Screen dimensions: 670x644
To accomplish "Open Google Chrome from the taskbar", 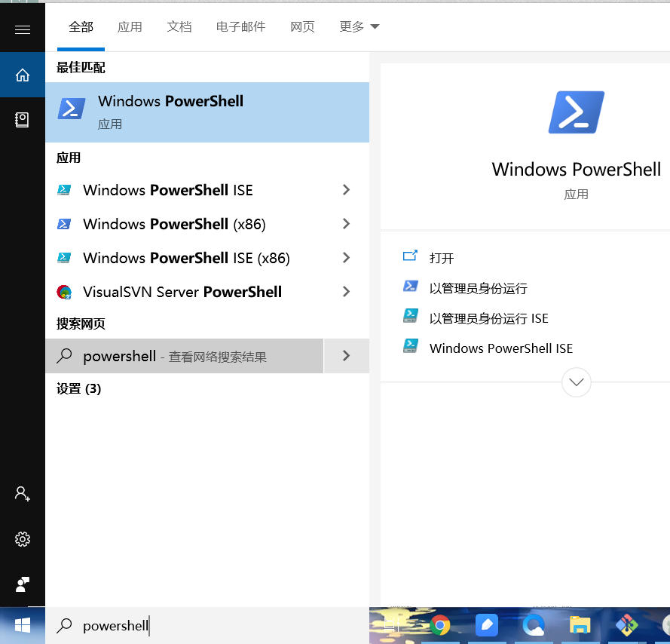I will [x=439, y=626].
